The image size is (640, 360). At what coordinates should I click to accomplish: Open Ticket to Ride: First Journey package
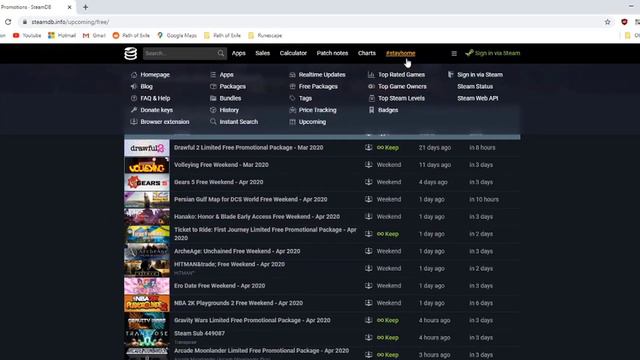click(265, 234)
